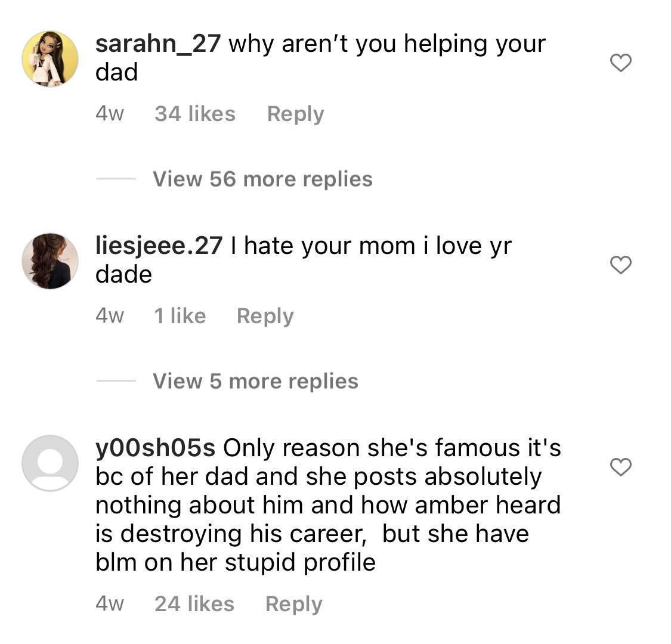Select the 4w timestamp under y00sh05s's comment
The image size is (671, 644).
point(109,603)
